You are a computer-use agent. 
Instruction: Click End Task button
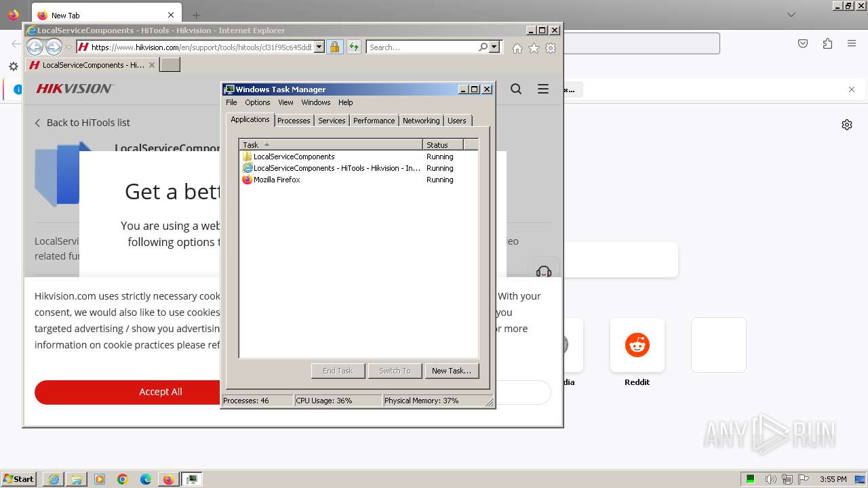[338, 371]
